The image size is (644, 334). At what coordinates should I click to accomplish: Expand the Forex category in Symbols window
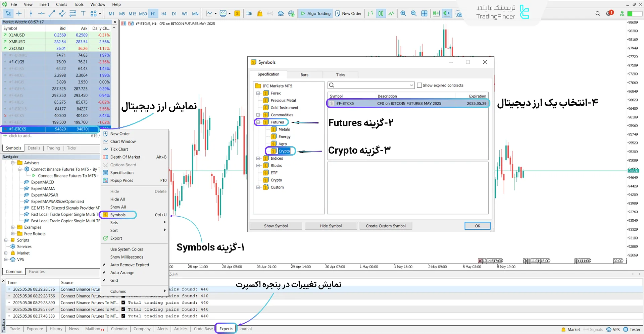[x=258, y=93]
